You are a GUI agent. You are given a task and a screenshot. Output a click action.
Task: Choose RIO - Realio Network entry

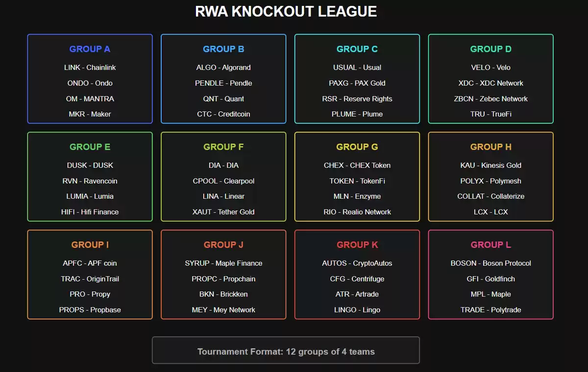(357, 212)
